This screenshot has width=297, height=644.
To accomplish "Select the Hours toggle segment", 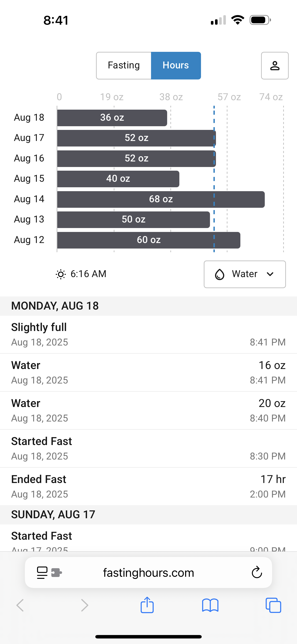I will pos(176,66).
